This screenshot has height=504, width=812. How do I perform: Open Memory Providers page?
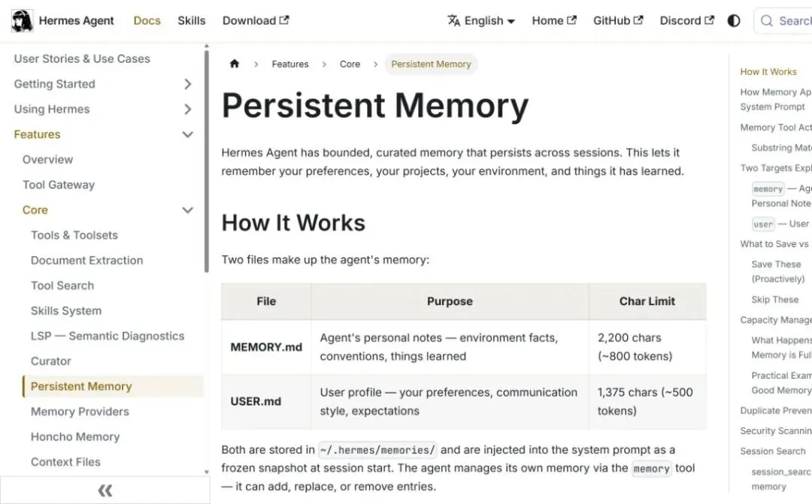coord(80,412)
